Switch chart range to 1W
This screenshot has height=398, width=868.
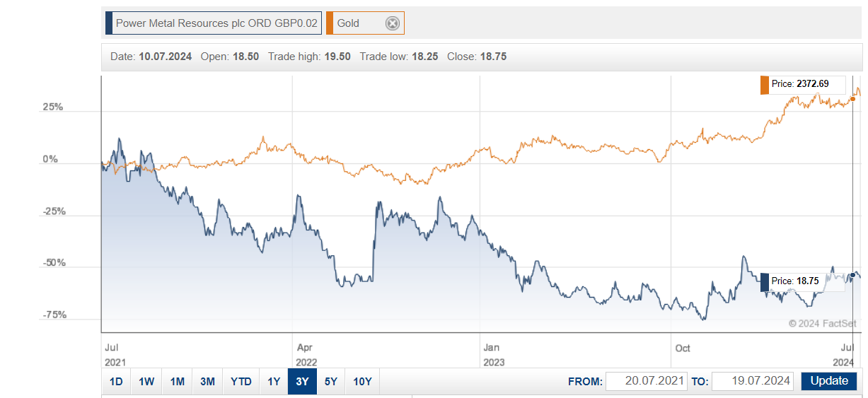pyautogui.click(x=146, y=382)
